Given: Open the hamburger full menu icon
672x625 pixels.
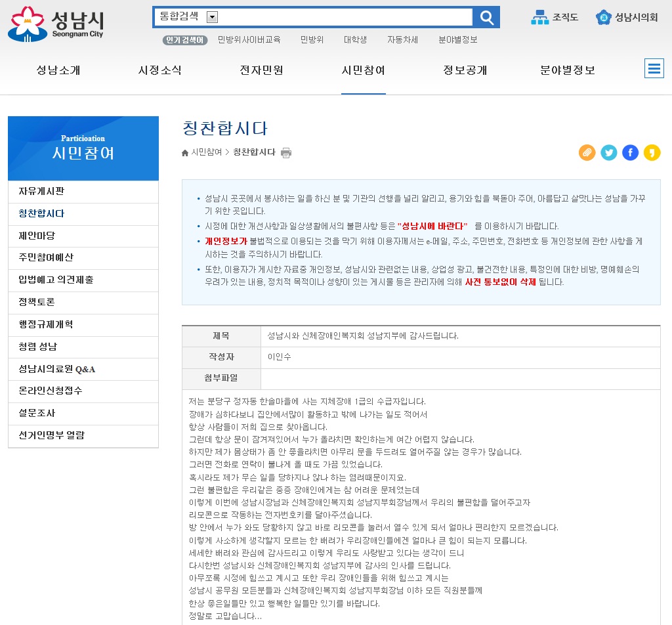Looking at the screenshot, I should (x=654, y=68).
